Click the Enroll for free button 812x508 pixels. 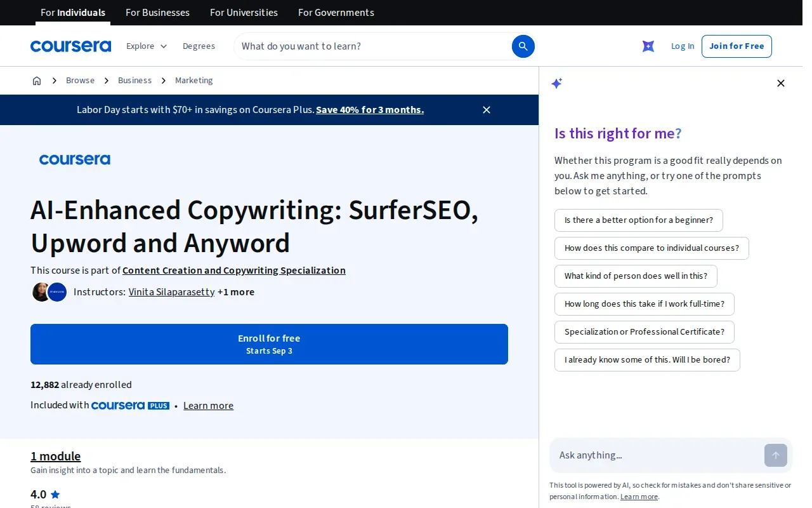tap(269, 344)
